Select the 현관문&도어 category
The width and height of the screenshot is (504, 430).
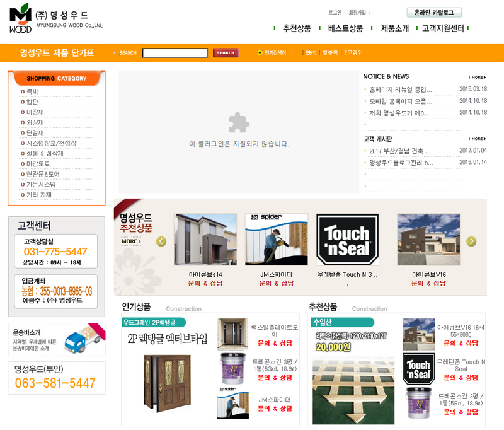(43, 174)
